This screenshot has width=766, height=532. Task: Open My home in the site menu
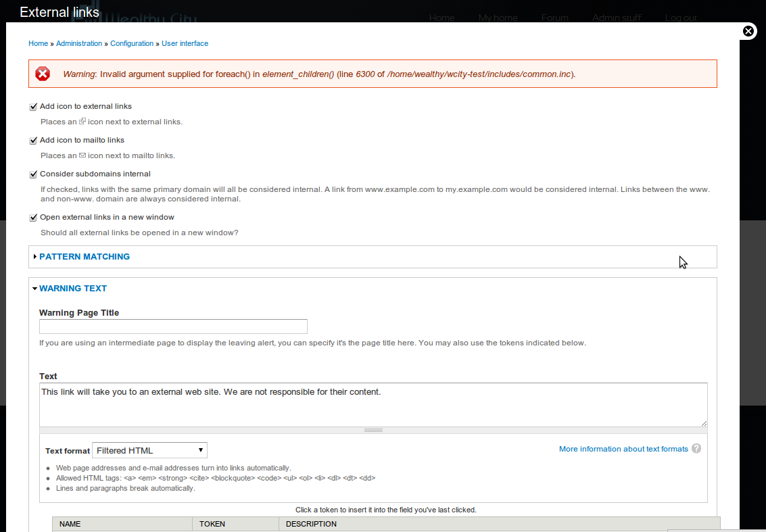point(498,18)
